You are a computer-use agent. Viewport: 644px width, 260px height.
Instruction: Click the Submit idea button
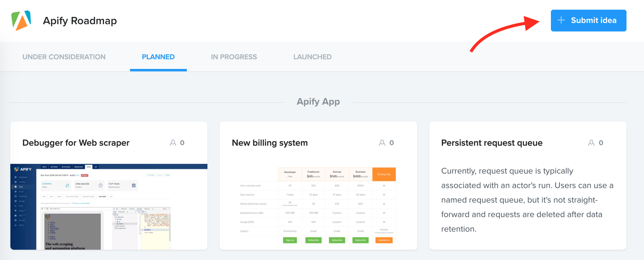point(588,21)
